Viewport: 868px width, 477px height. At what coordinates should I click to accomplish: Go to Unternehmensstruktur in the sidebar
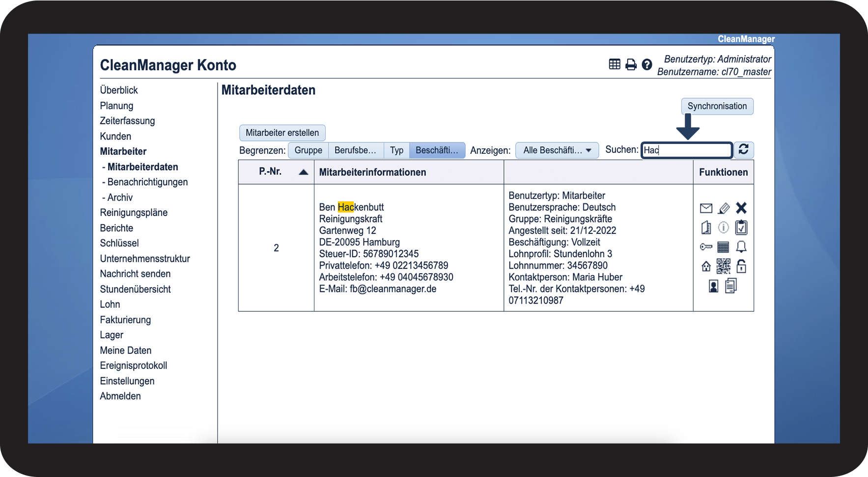145,258
